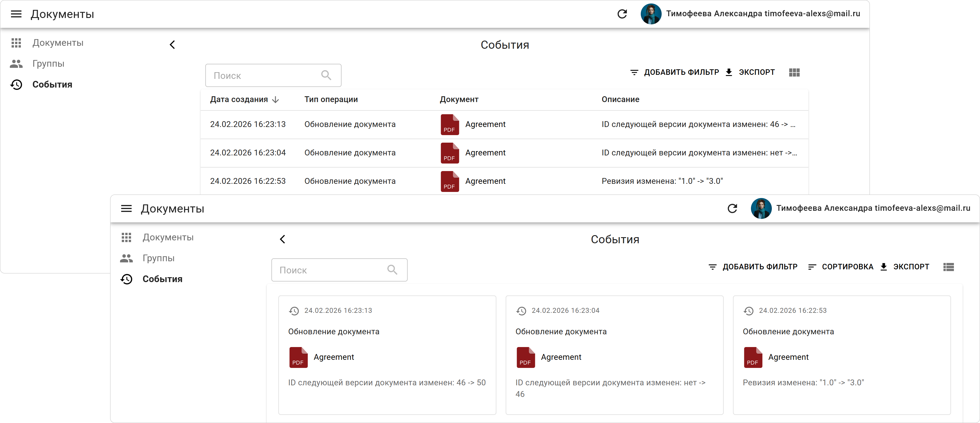Switch to grid view in top window
The image size is (980, 423).
(x=794, y=72)
